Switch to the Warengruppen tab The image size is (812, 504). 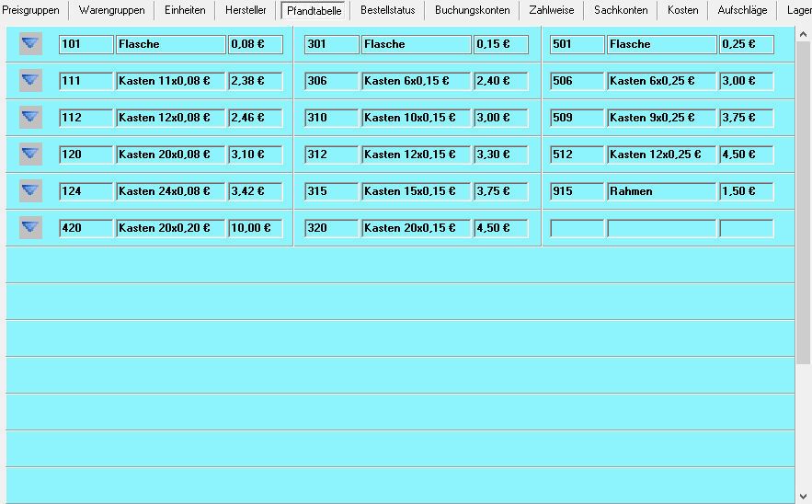pyautogui.click(x=112, y=10)
